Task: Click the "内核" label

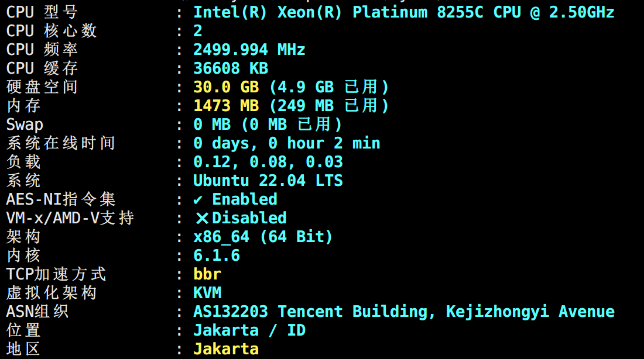Action: (23, 256)
